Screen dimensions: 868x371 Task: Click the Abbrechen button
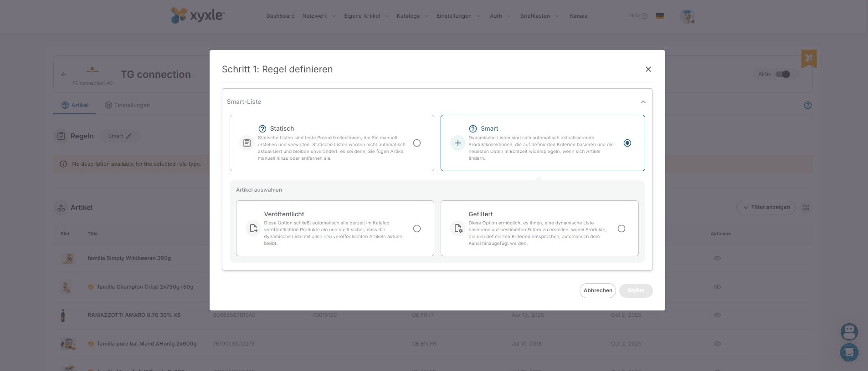coord(598,290)
